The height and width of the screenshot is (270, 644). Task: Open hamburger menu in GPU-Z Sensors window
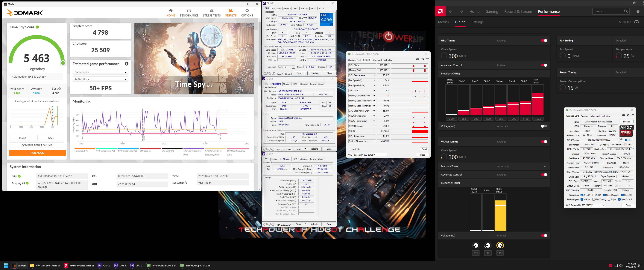point(428,59)
